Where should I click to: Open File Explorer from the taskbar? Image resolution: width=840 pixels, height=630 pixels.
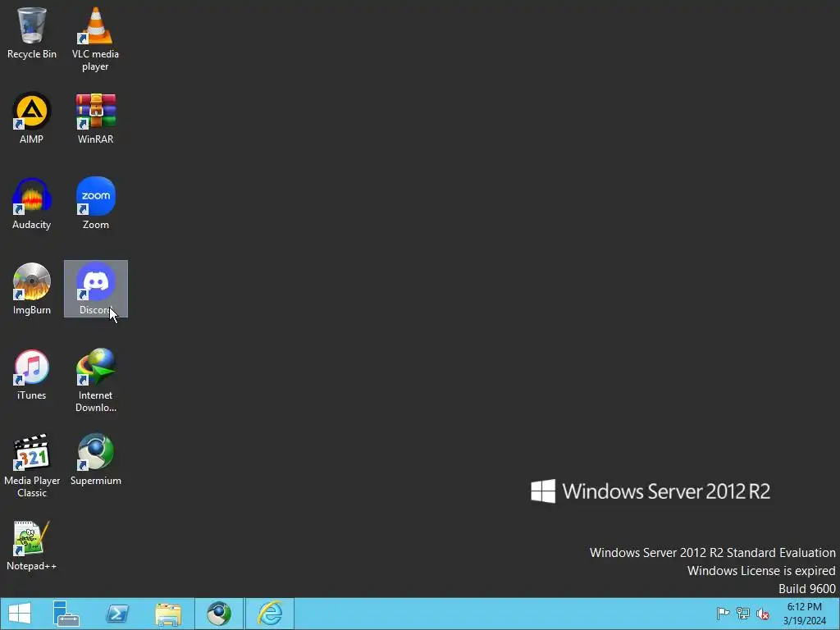[168, 614]
